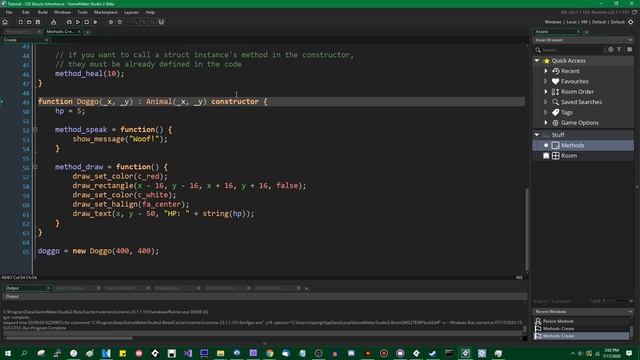Image resolution: width=640 pixels, height=360 pixels.
Task: Click the Windows target link
Action: click(553, 22)
